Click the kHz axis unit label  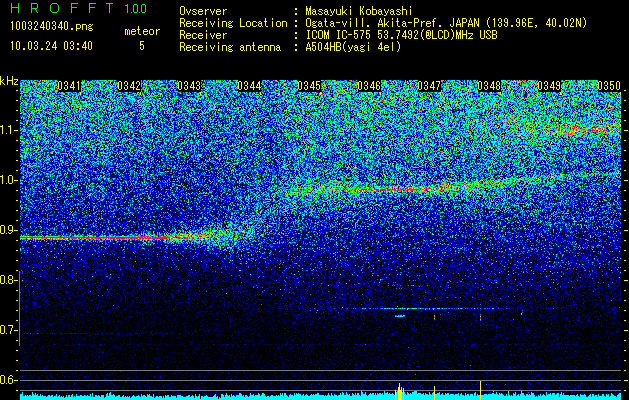9,81
